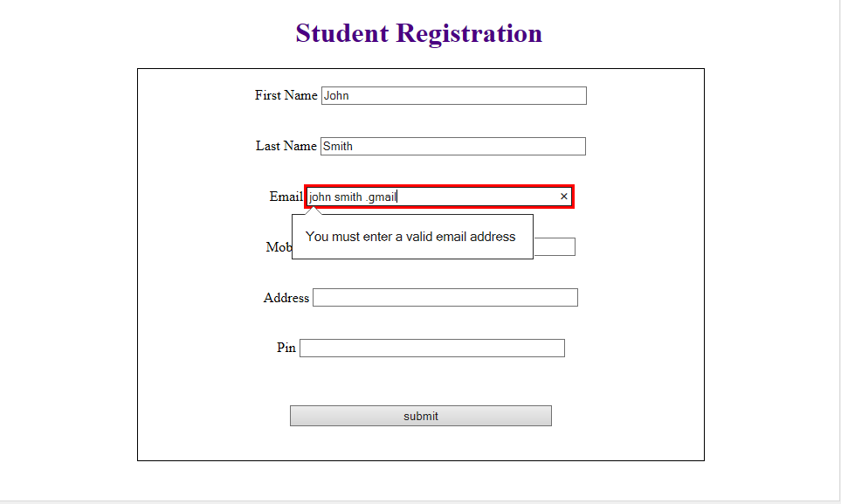Select the First Name label text
841x504 pixels.
[286, 95]
